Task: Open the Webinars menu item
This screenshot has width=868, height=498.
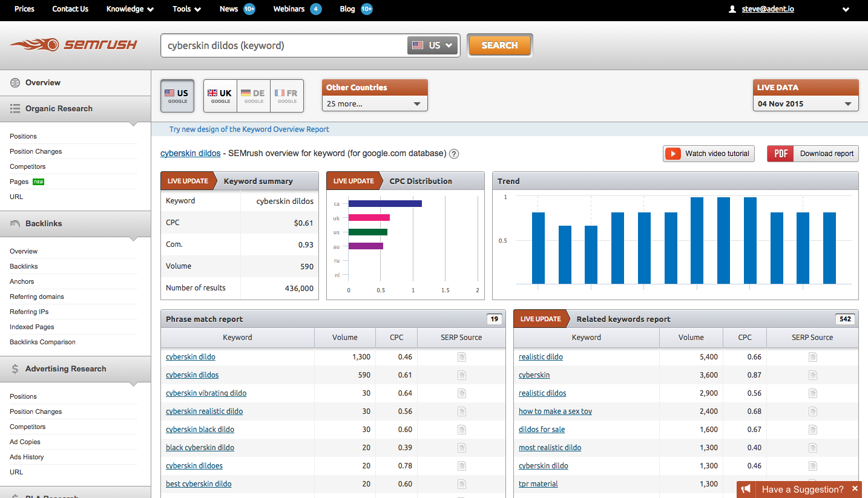Action: click(289, 9)
